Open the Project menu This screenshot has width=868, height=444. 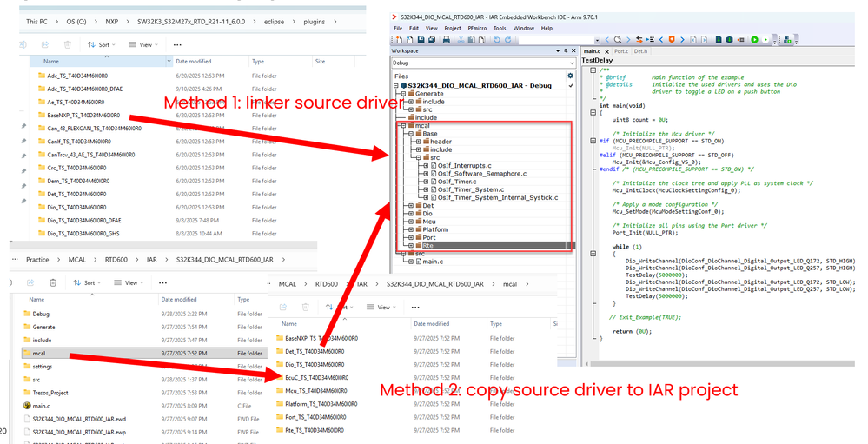[x=452, y=28]
